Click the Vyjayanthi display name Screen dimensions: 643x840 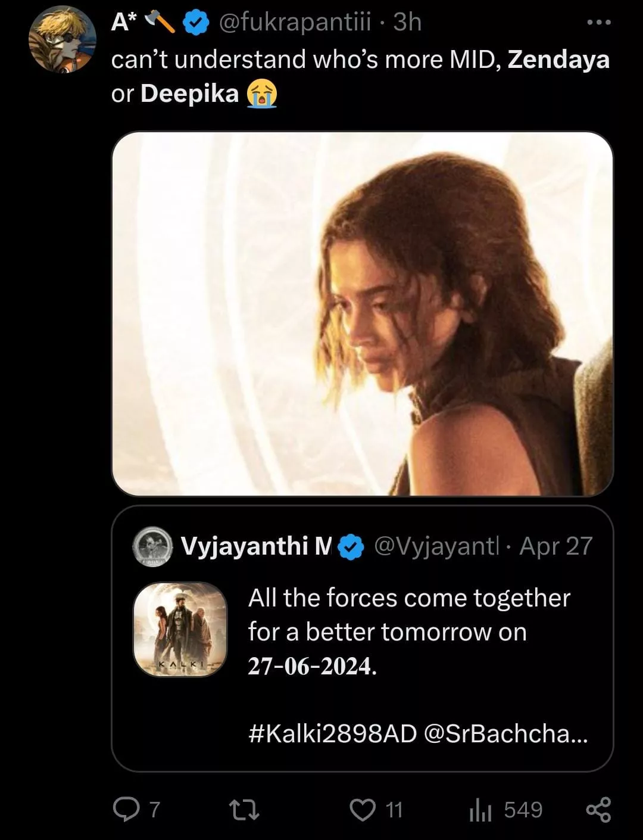coord(256,546)
